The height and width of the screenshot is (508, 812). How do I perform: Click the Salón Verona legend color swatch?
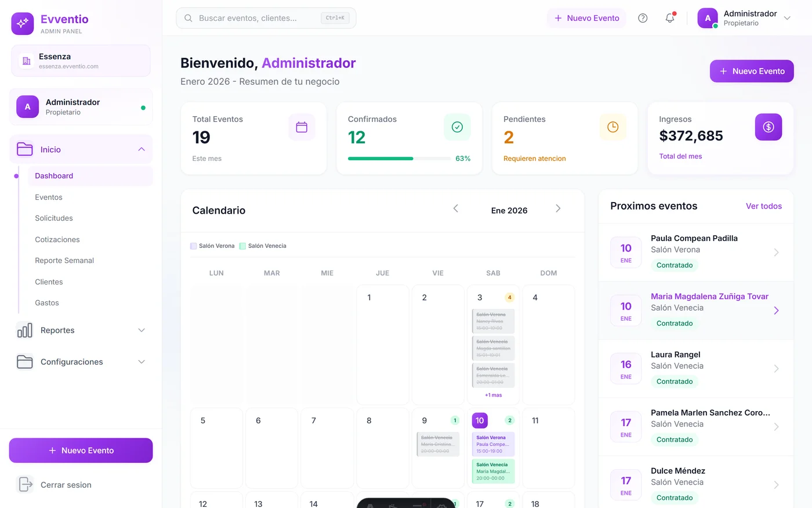[x=194, y=246]
